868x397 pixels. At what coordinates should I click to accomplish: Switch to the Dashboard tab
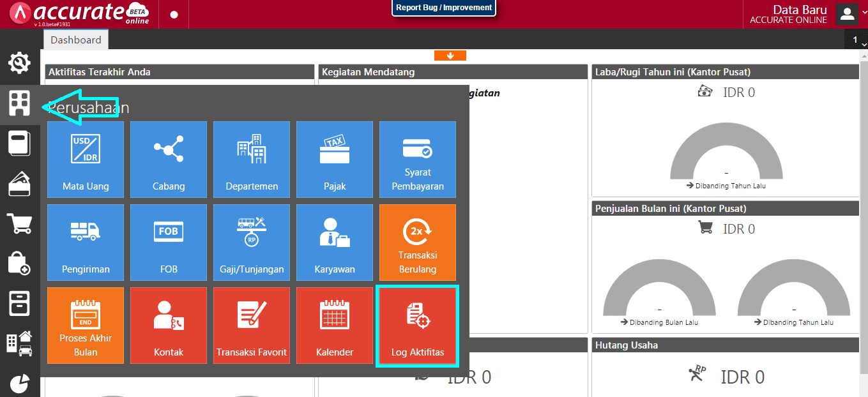(75, 39)
